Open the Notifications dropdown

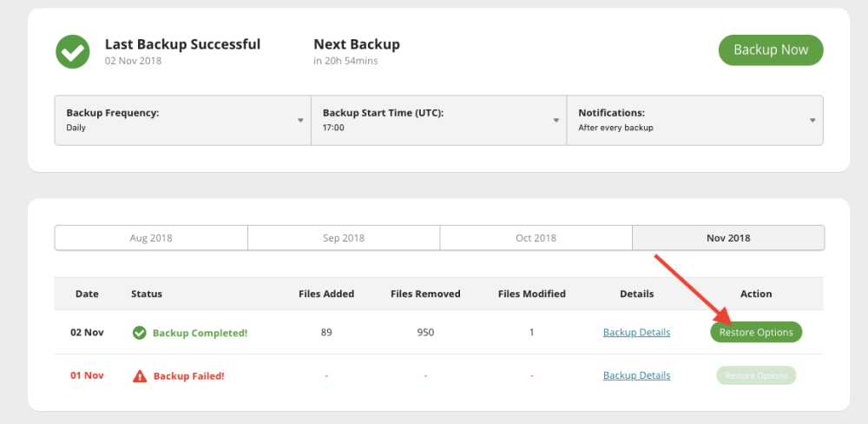pyautogui.click(x=694, y=120)
